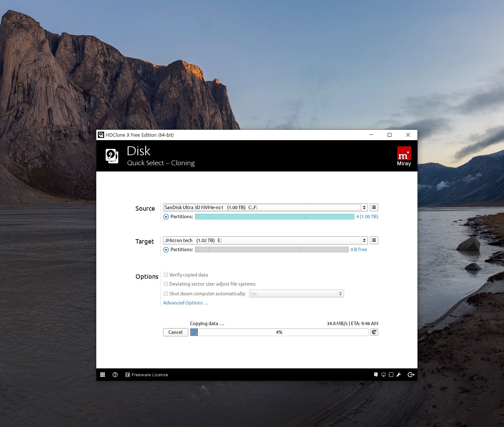Open the Target disk JMicron dropdown
Screen dimensions: 504x427
pos(265,240)
